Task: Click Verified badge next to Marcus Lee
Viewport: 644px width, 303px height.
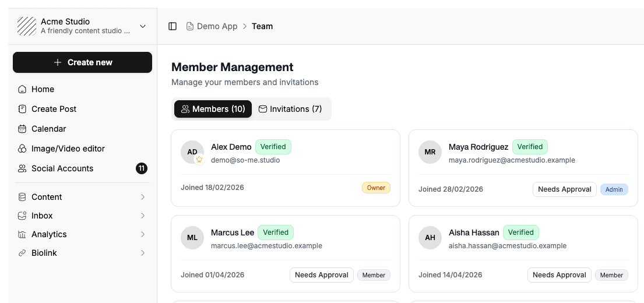Action: click(276, 232)
